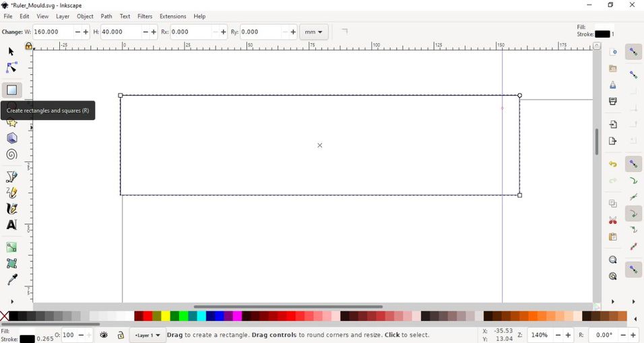This screenshot has height=343, width=644.
Task: Create a new document icon
Action: [x=613, y=52]
